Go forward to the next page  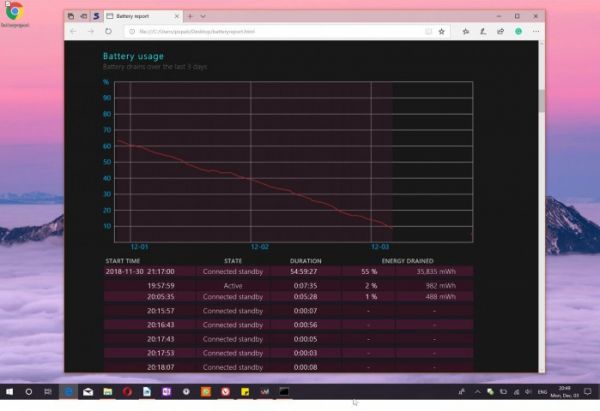click(x=91, y=31)
